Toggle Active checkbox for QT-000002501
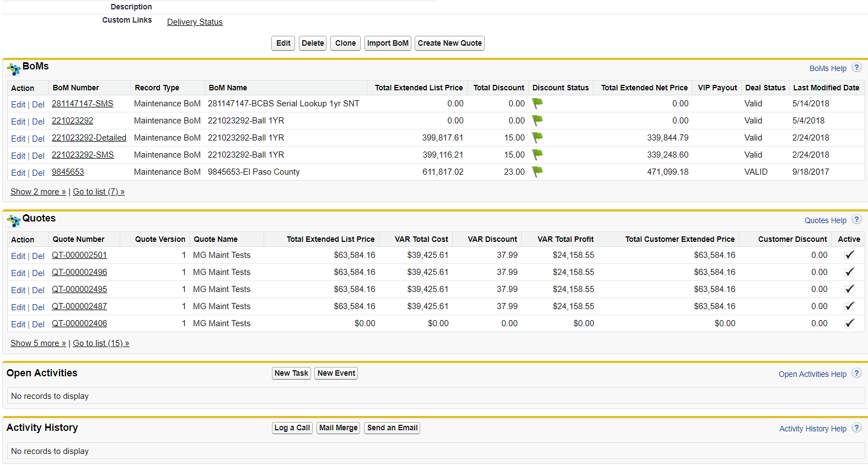The height and width of the screenshot is (465, 868). coord(849,255)
